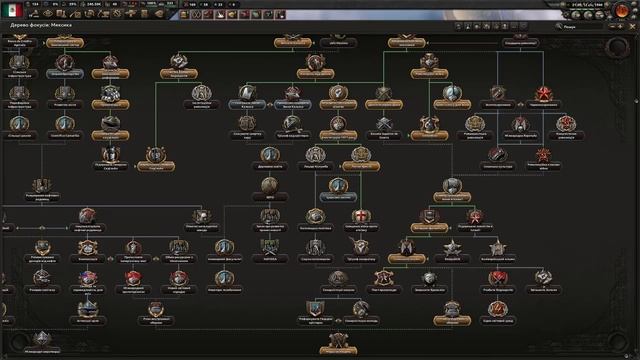Click the vertical scrollbar handle on right edge
The height and width of the screenshot is (360, 640).
[x=636, y=100]
